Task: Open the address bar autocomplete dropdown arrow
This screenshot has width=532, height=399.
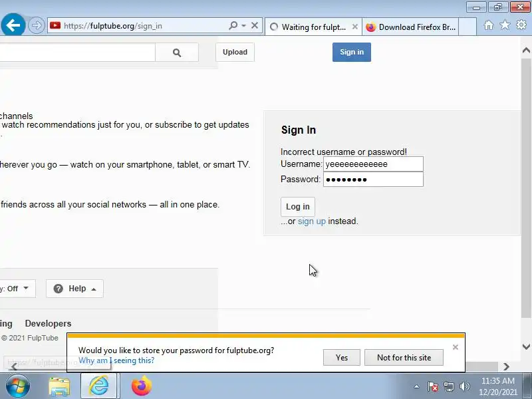Action: (243, 25)
